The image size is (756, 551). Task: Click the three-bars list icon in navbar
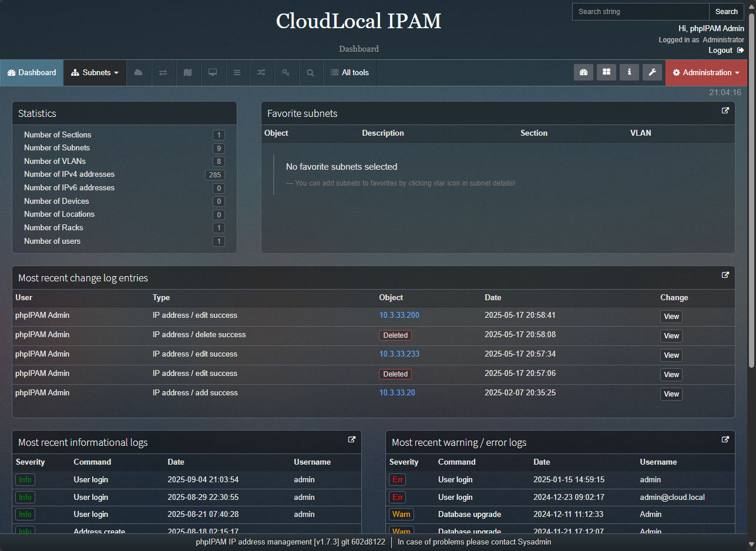[x=237, y=72]
